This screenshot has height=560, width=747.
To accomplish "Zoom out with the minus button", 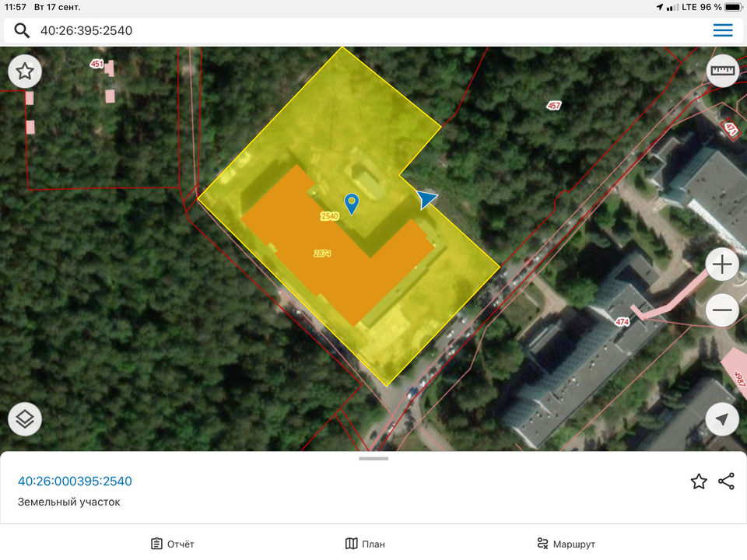I will click(722, 311).
